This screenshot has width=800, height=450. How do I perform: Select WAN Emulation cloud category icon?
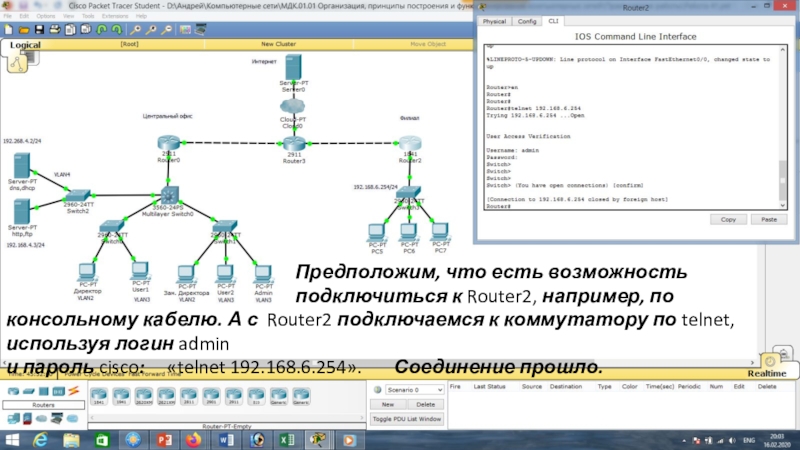pos(41,419)
